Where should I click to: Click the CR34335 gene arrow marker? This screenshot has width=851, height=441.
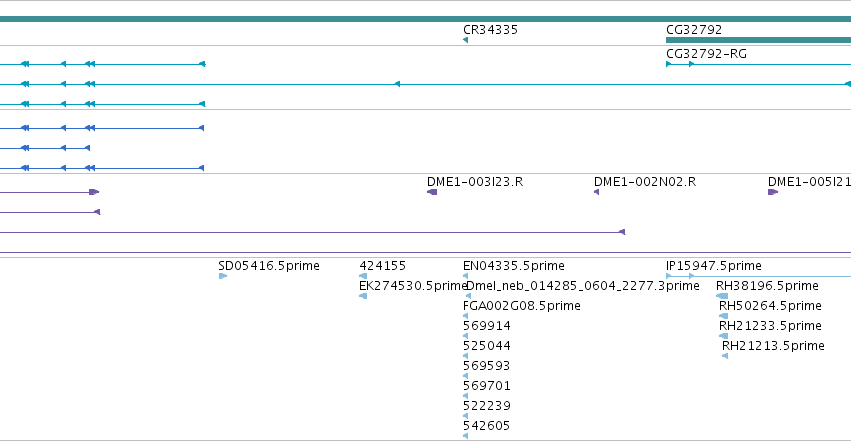pos(465,40)
